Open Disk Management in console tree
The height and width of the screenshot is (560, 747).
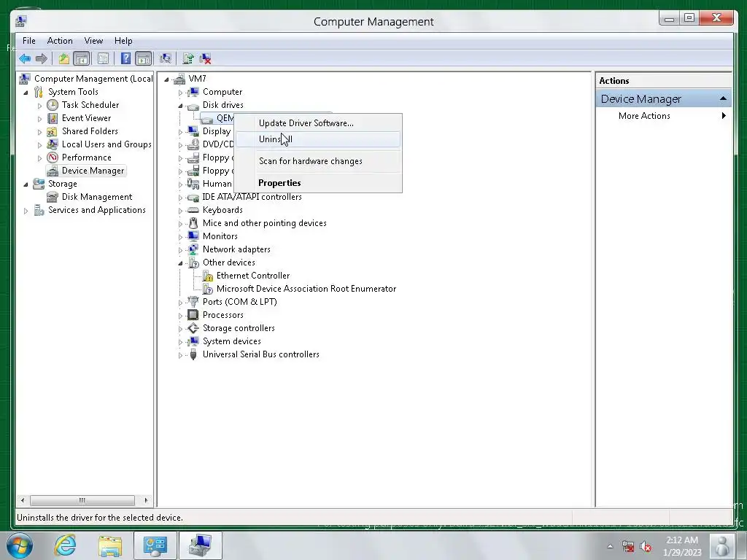pyautogui.click(x=97, y=197)
